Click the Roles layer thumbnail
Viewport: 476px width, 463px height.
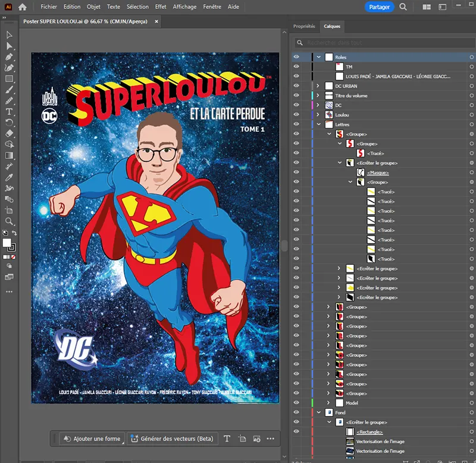coord(329,57)
